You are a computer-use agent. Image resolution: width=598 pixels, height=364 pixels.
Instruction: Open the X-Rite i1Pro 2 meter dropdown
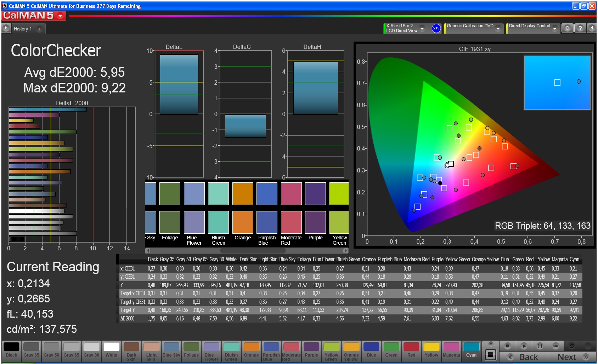pyautogui.click(x=422, y=28)
